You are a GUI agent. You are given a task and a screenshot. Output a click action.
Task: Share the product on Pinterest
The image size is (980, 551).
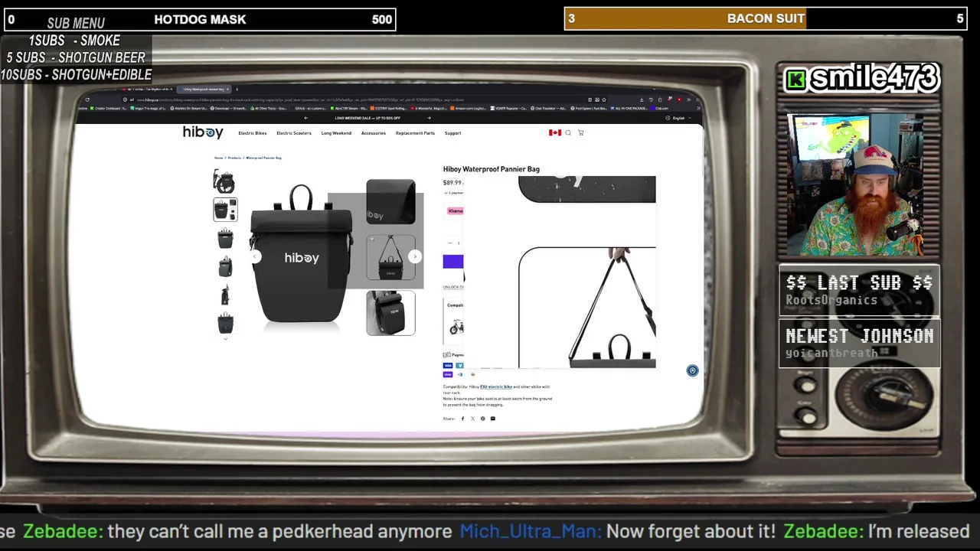point(482,419)
